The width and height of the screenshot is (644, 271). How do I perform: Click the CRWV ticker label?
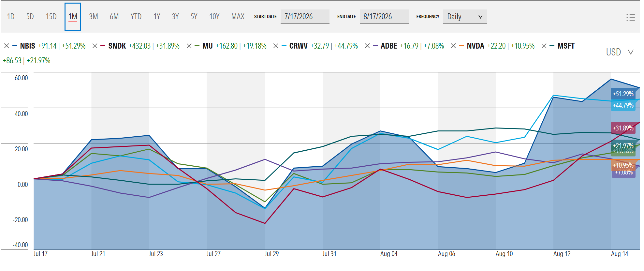(299, 46)
